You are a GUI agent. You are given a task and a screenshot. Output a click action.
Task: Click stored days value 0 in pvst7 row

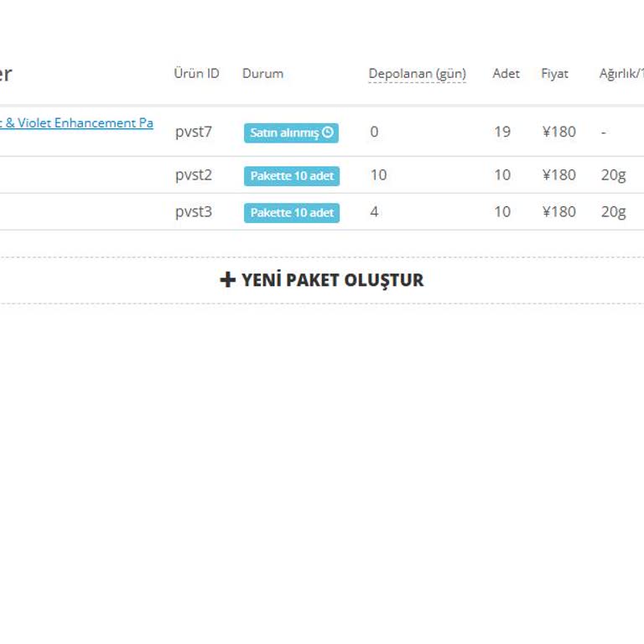point(374,132)
